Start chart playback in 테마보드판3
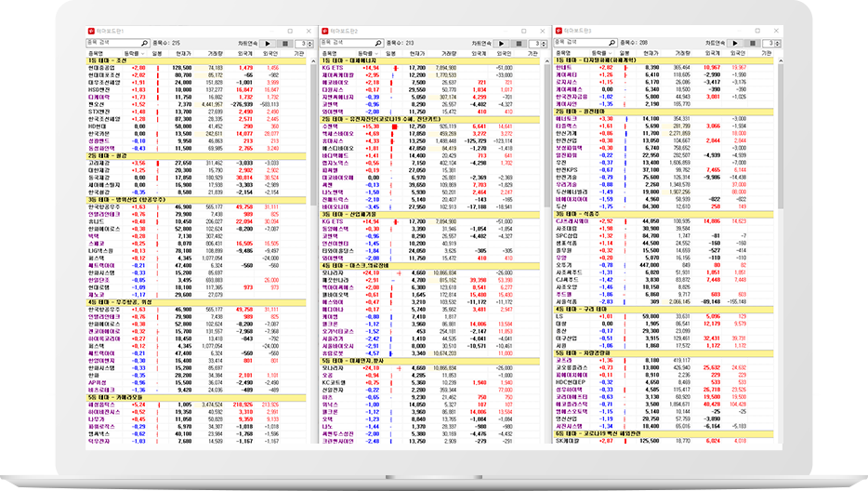The height and width of the screenshot is (491, 868). [x=734, y=43]
